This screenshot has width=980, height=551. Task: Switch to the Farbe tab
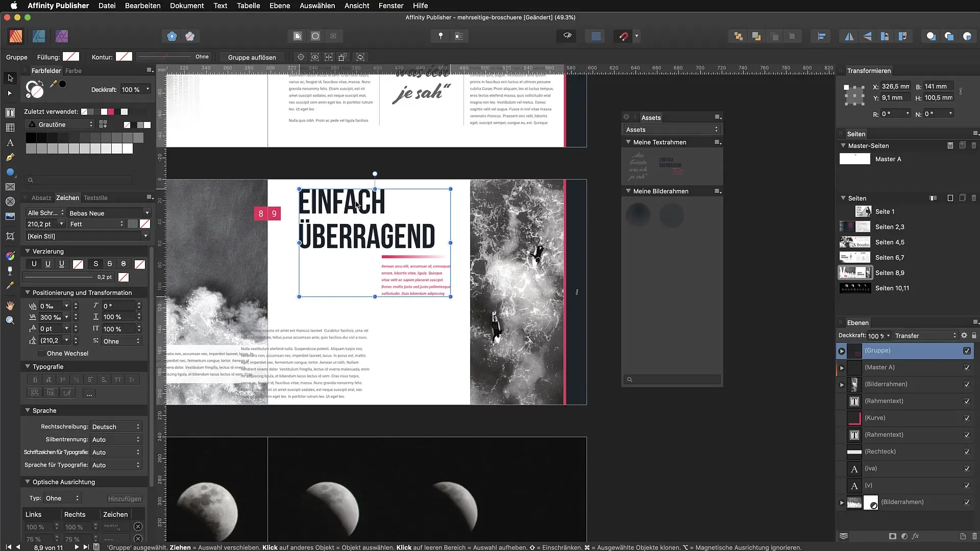(73, 71)
